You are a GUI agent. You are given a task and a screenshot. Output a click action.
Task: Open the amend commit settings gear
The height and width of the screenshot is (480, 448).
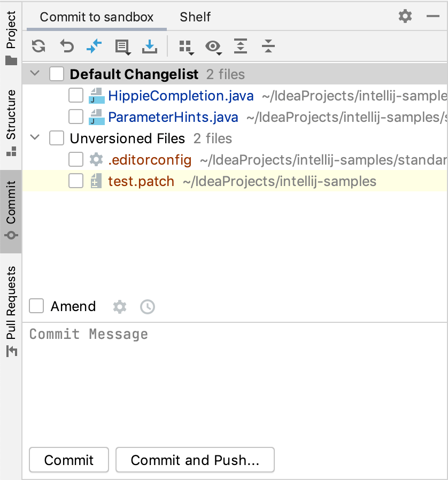[120, 306]
